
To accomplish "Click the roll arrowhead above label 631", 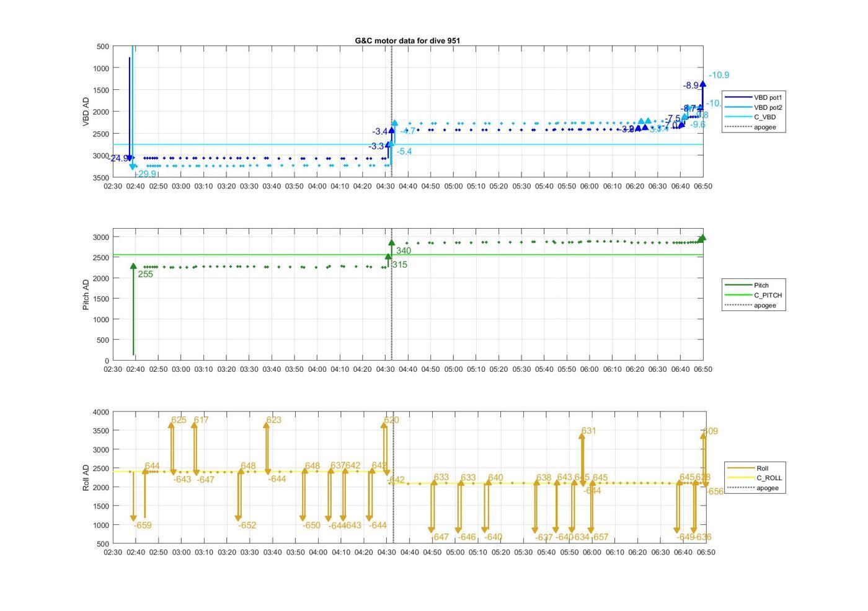I will [x=582, y=436].
